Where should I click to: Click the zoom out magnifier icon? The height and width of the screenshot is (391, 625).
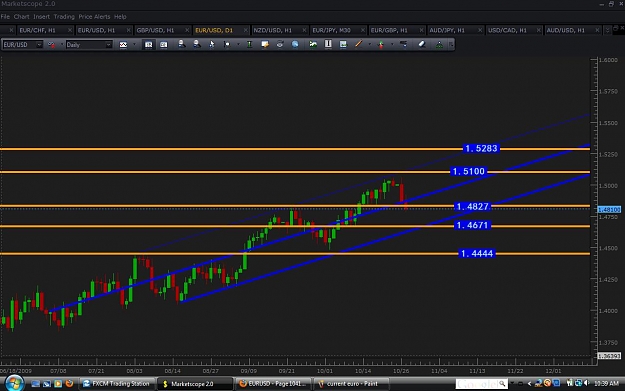click(x=197, y=44)
